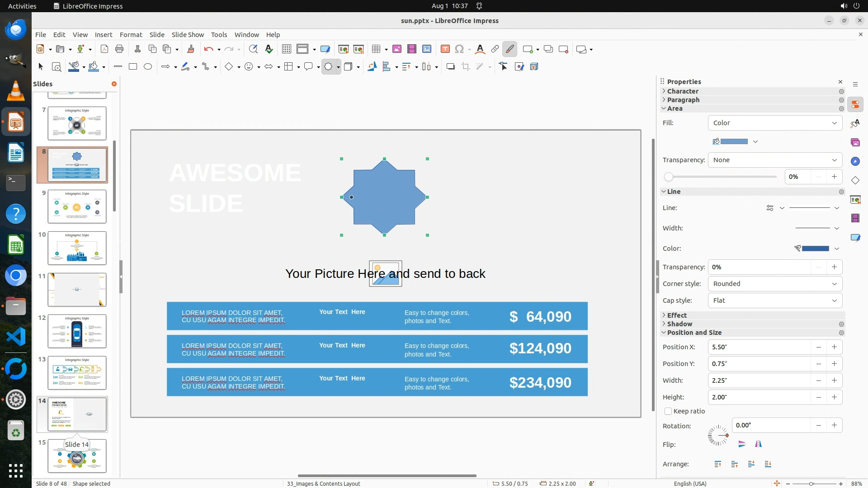Image resolution: width=868 pixels, height=488 pixels.
Task: Open the Corner style dropdown
Action: pyautogui.click(x=775, y=284)
